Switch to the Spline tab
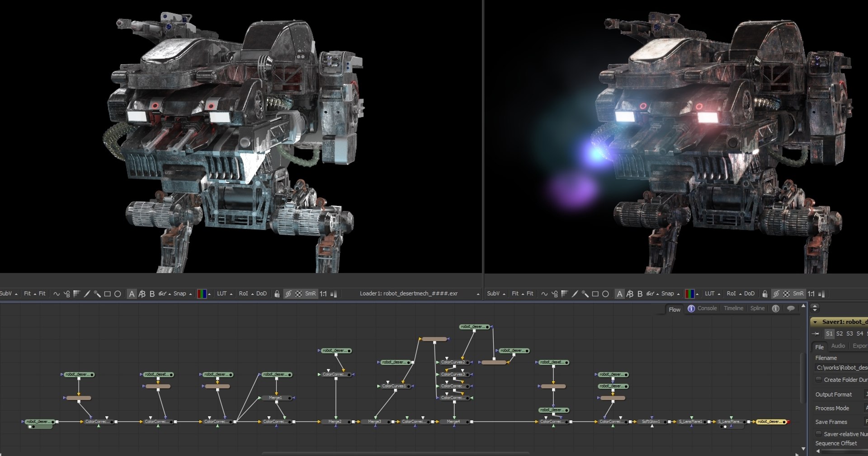Image resolution: width=868 pixels, height=456 pixels. point(757,308)
